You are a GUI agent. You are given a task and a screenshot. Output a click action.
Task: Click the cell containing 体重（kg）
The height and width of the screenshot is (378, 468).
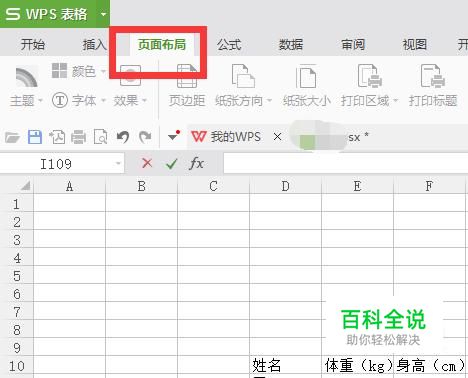(x=358, y=366)
